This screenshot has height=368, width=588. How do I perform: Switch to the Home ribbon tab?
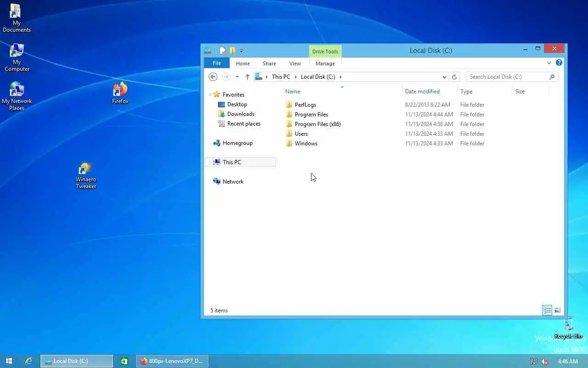click(243, 63)
